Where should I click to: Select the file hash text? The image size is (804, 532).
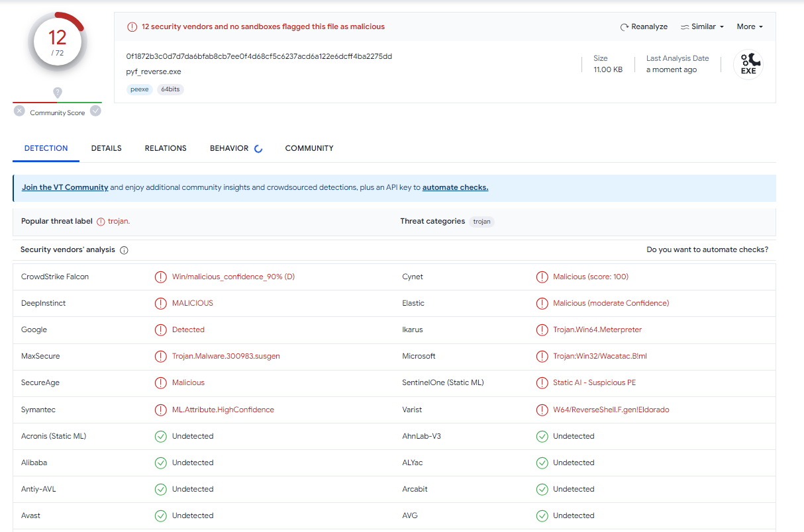(x=259, y=56)
